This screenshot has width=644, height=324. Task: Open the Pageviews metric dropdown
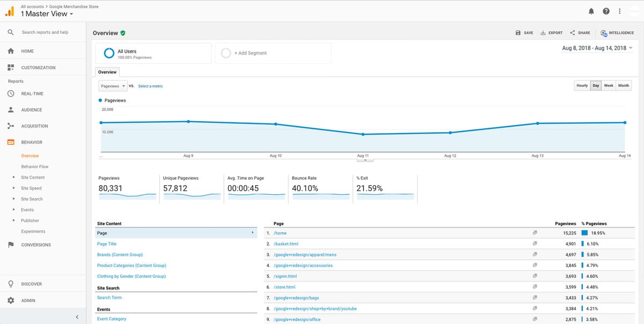(x=112, y=86)
